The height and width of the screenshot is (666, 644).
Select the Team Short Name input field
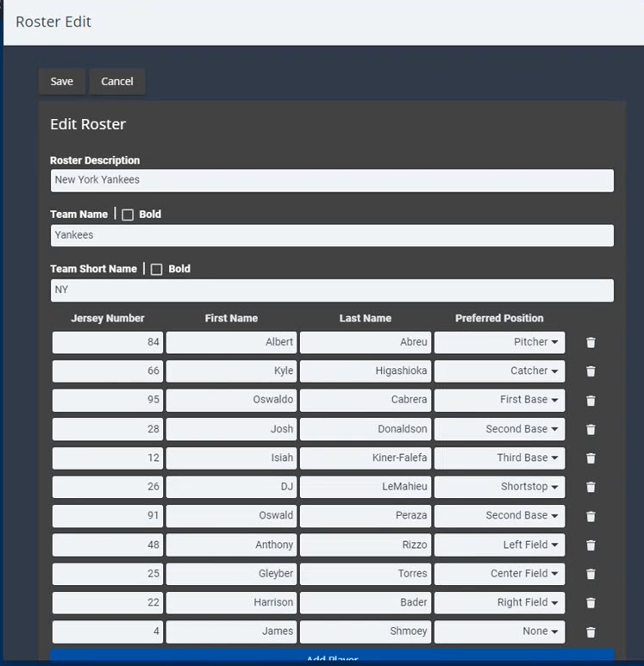coord(332,290)
